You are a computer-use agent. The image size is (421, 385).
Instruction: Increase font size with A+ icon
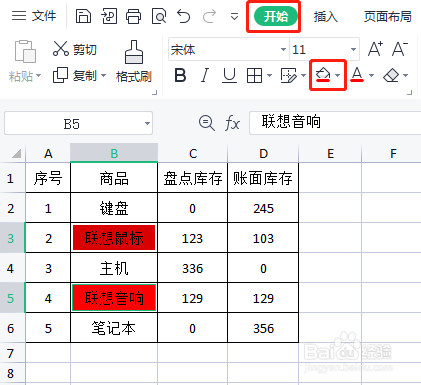[x=375, y=49]
